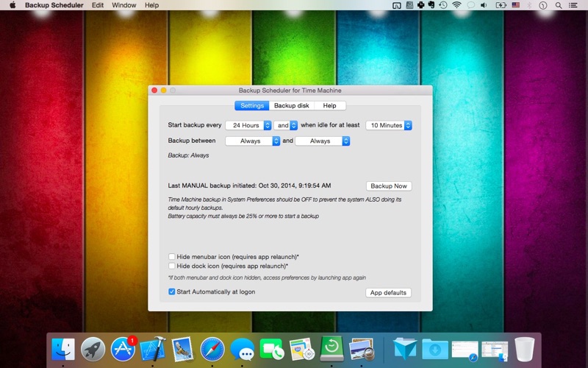
Task: Click the circled clock menubar icon
Action: pos(543,5)
